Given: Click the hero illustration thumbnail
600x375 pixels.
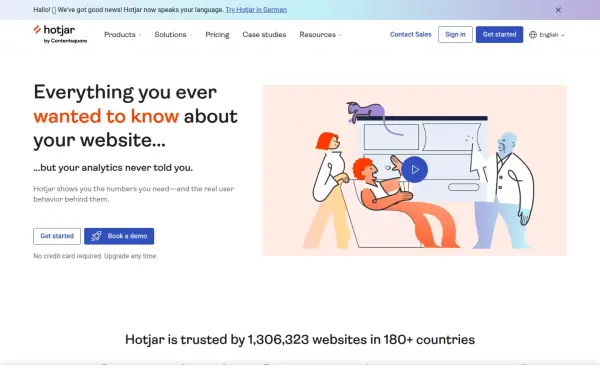Looking at the screenshot, I should [414, 171].
